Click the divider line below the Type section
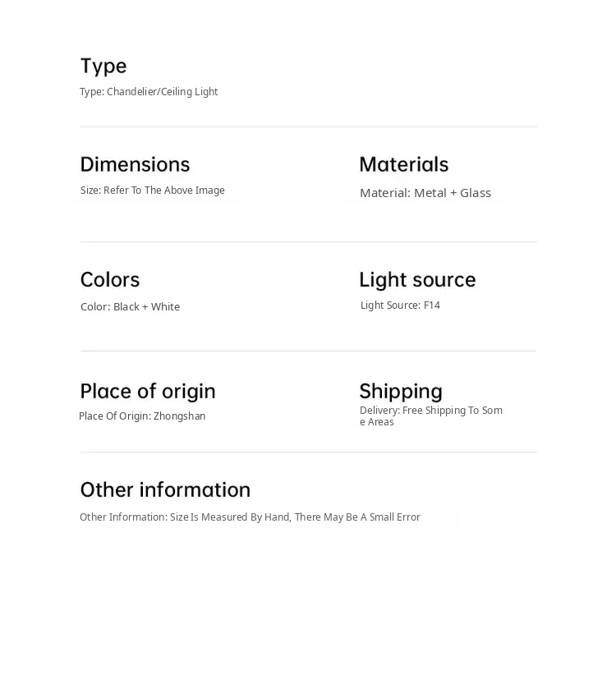Viewport: 616px width, 689px height. 308,126
